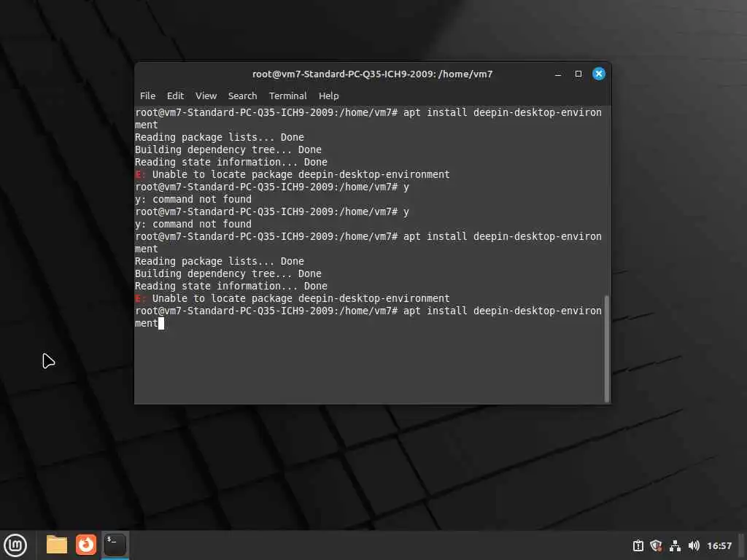This screenshot has width=747, height=560.
Task: Click the second 'Reading state information... Done' line
Action: click(231, 286)
